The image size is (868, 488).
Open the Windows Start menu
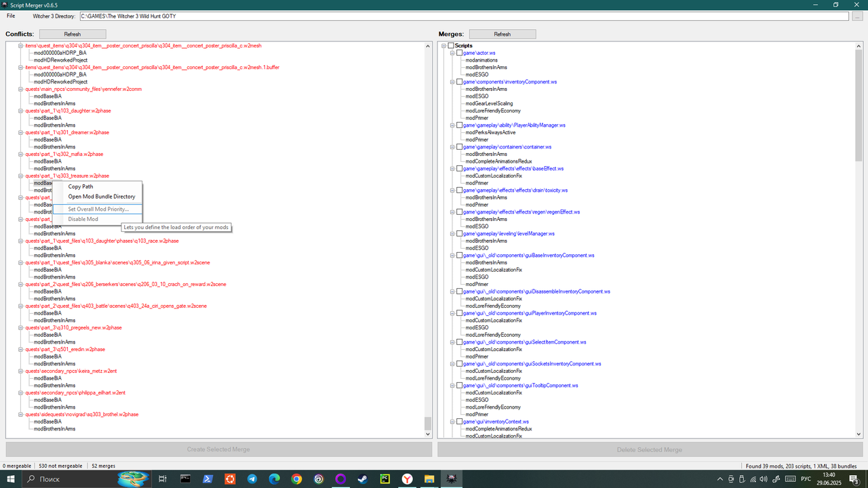click(x=11, y=479)
